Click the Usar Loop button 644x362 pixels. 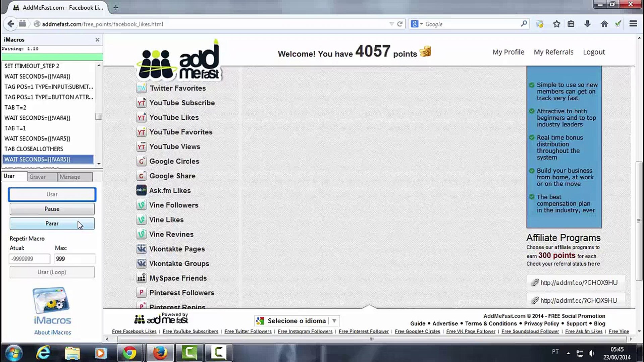click(52, 272)
